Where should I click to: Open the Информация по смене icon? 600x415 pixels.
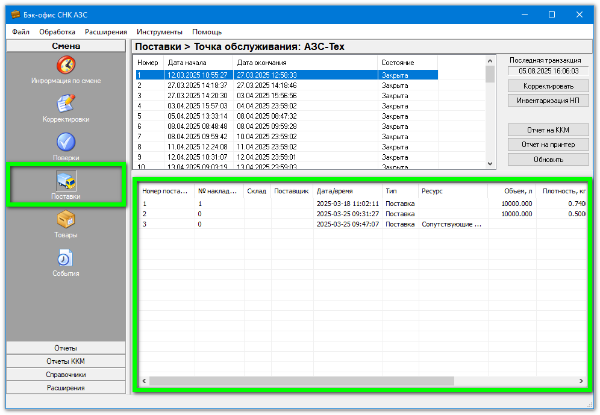click(x=66, y=65)
